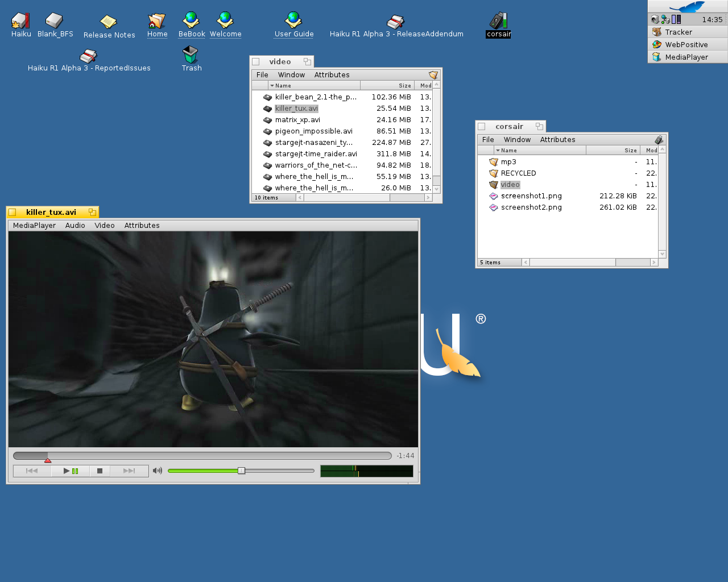Click the clock showing 14:35
The image size is (728, 582).
(x=712, y=19)
